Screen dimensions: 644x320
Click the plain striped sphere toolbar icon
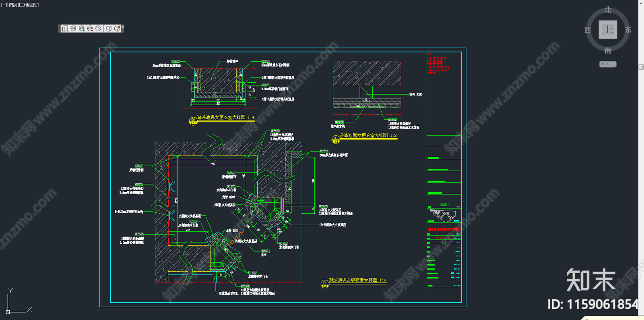click(73, 29)
